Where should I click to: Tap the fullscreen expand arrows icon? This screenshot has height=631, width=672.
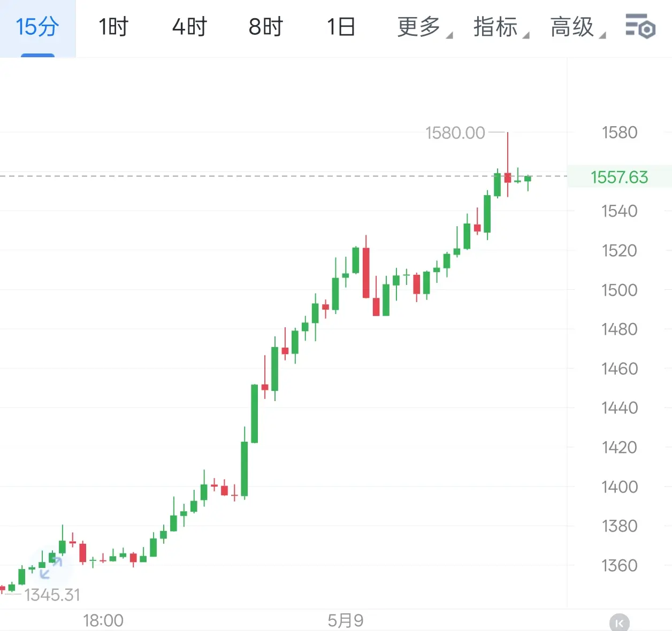click(51, 567)
